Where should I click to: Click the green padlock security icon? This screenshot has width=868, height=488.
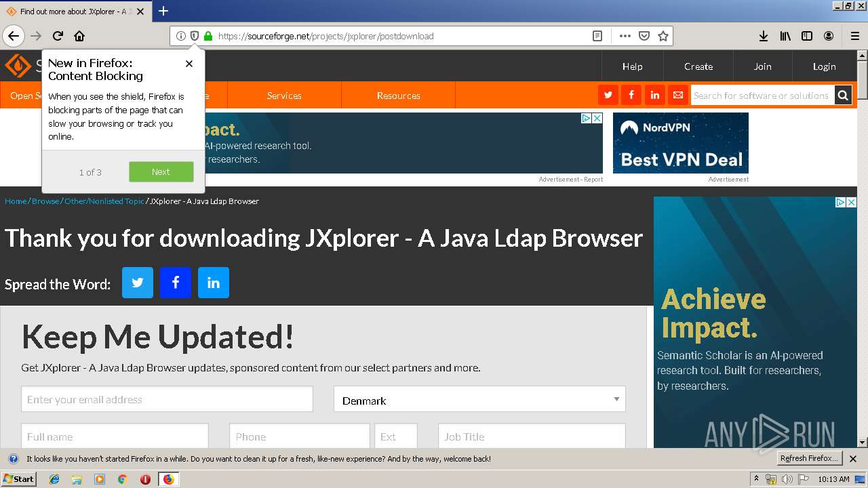pyautogui.click(x=208, y=36)
